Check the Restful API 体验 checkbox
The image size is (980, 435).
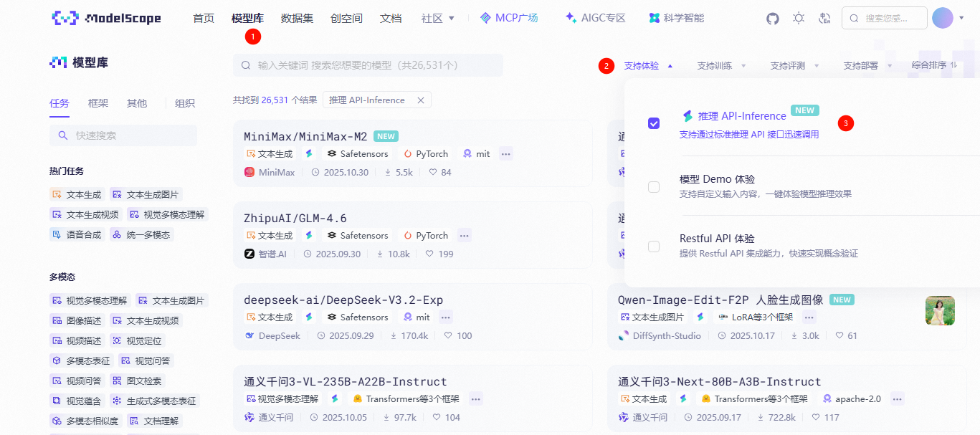point(654,247)
